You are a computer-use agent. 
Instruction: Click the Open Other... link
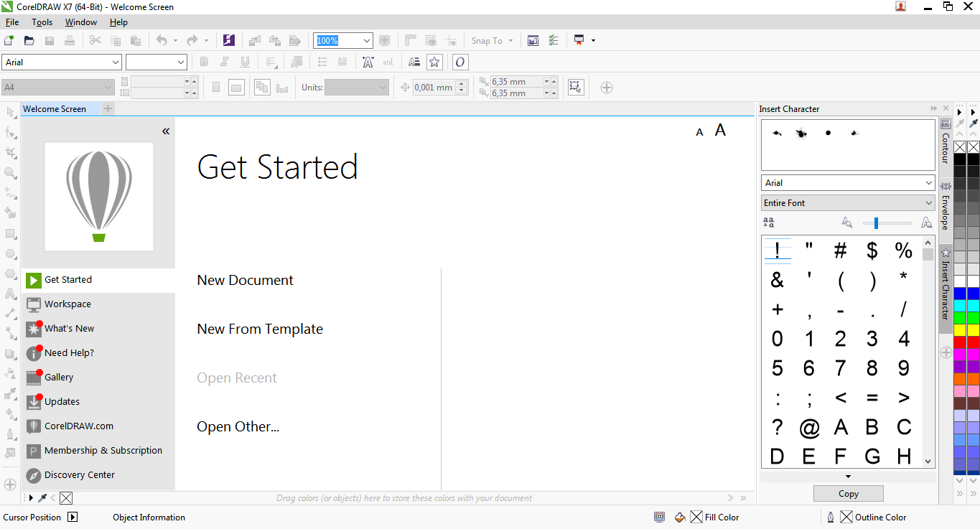click(238, 427)
